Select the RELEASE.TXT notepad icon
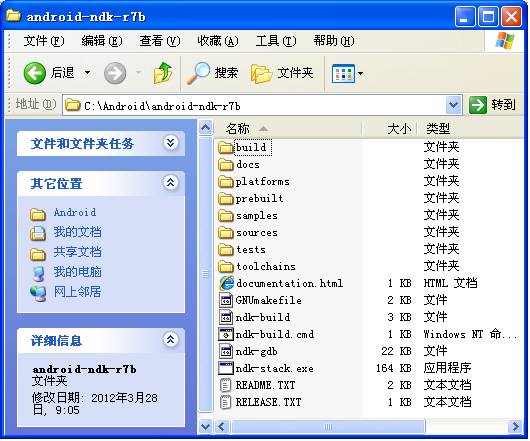 pyautogui.click(x=225, y=402)
